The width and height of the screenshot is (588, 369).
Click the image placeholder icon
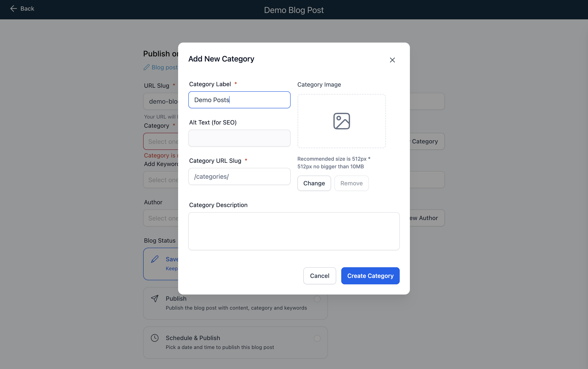pyautogui.click(x=341, y=121)
